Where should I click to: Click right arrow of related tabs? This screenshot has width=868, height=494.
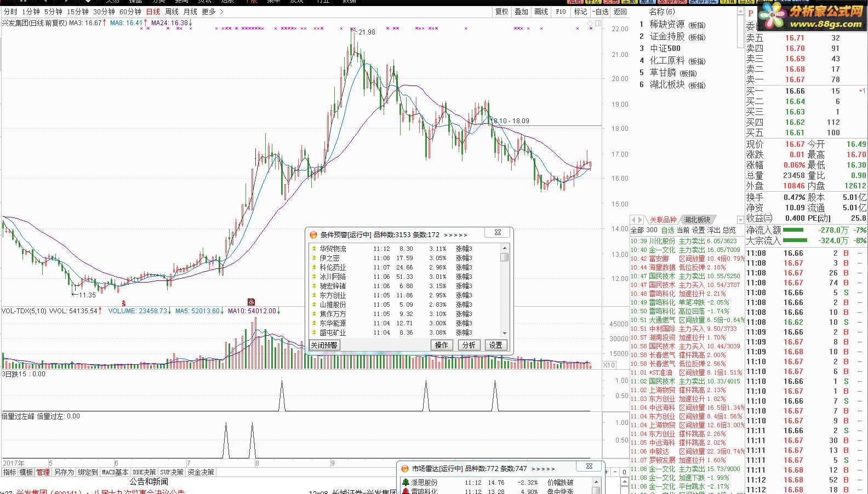(640, 220)
